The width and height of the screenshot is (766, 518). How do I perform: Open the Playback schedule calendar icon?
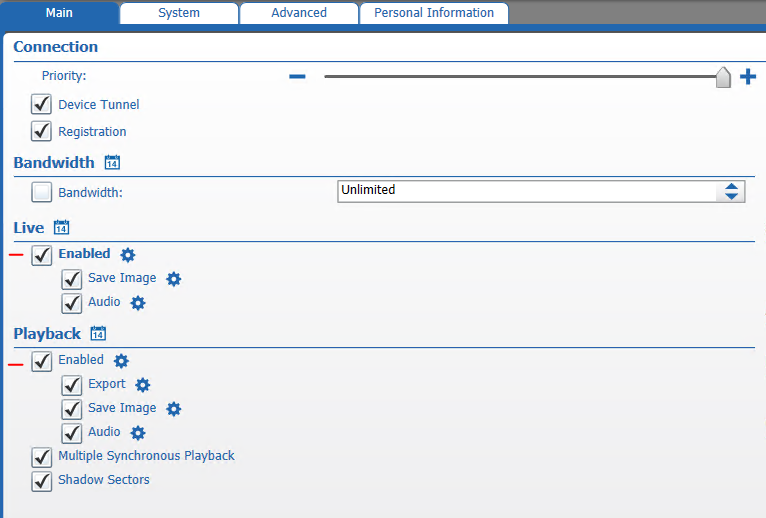tap(98, 333)
